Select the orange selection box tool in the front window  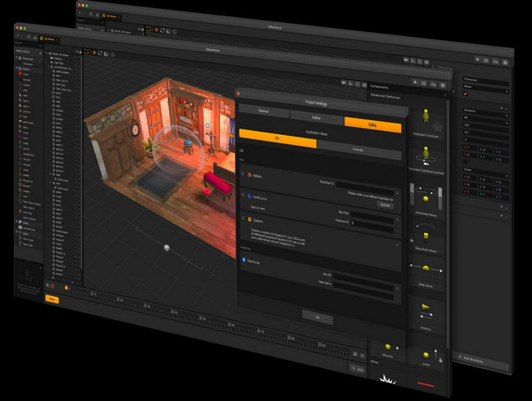(x=86, y=52)
